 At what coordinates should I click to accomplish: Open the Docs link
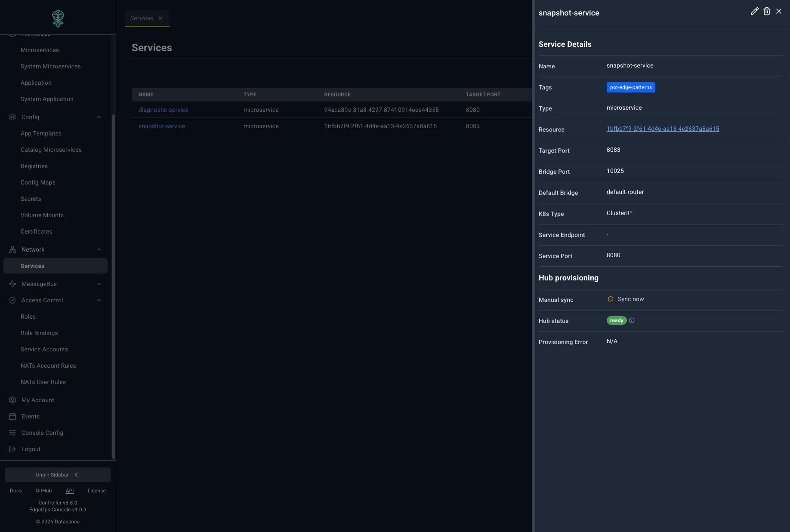point(16,491)
